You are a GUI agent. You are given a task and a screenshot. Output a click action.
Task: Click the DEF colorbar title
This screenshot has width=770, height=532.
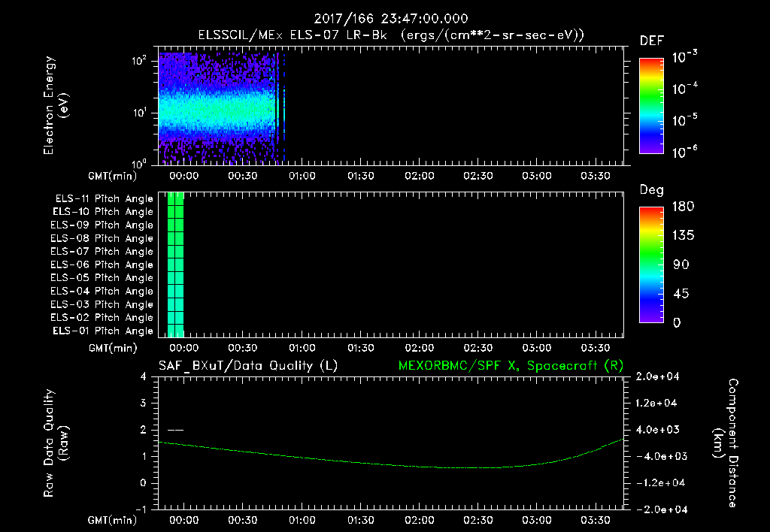[x=652, y=41]
